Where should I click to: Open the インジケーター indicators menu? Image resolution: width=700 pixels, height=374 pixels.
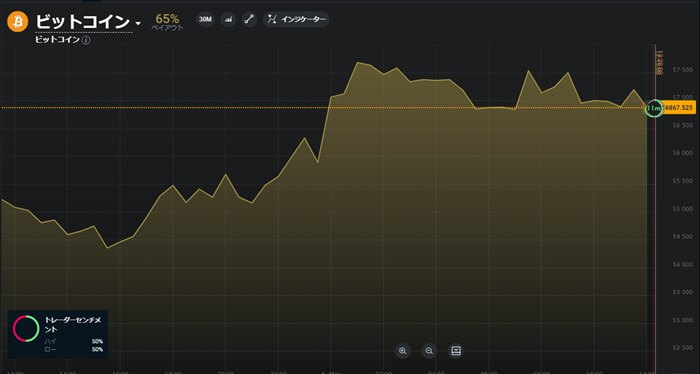pyautogui.click(x=296, y=19)
